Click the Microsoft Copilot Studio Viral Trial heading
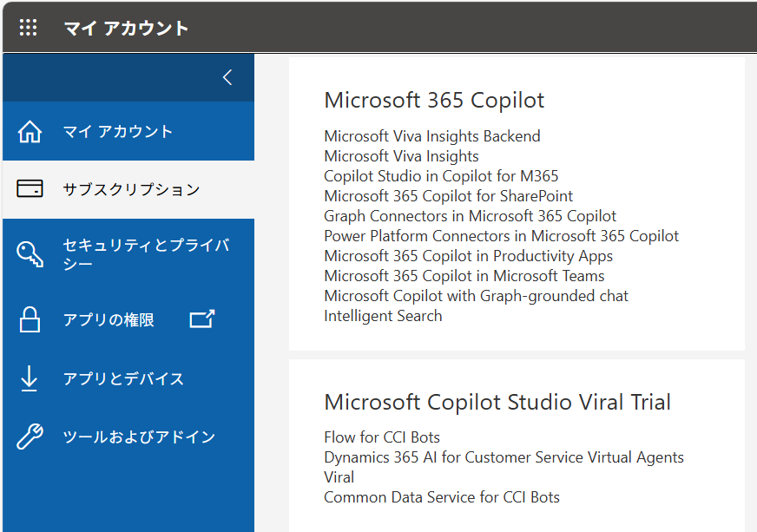This screenshot has width=757, height=532. 497,402
